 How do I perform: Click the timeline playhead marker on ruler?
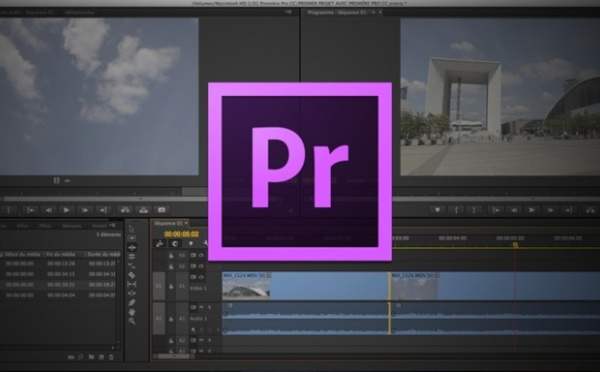click(515, 244)
